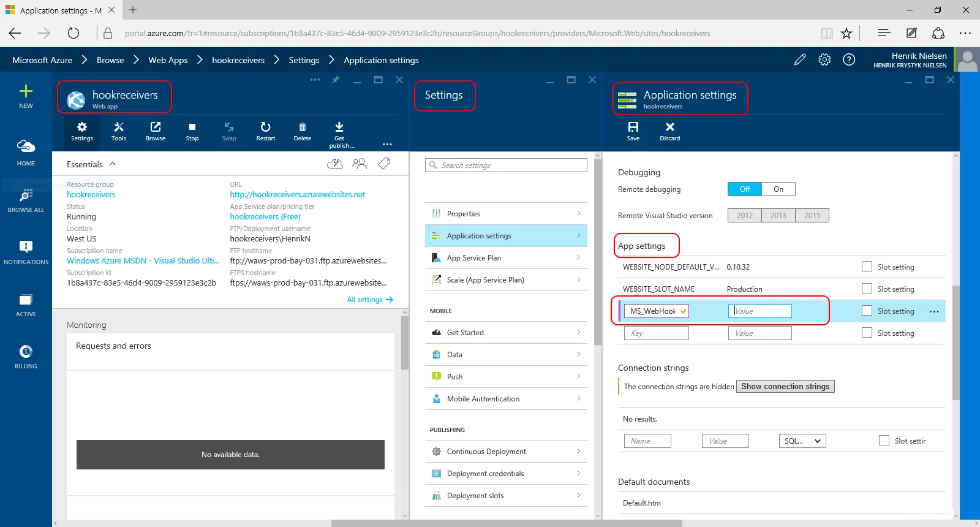Image resolution: width=980 pixels, height=527 pixels.
Task: Click the All settings link
Action: click(370, 300)
